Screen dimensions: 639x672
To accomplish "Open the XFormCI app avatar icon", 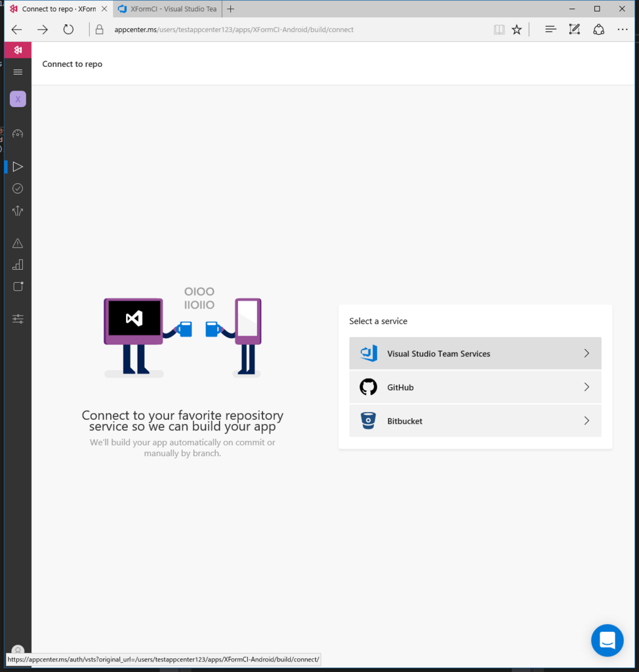I will tap(18, 99).
